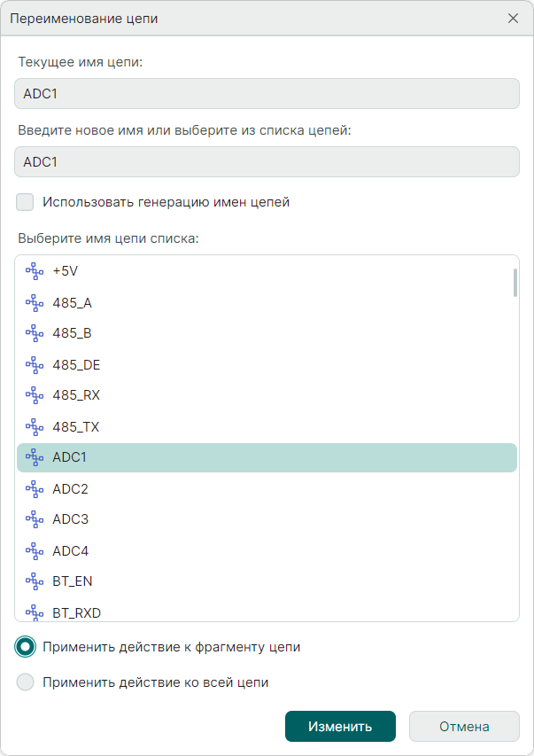Click the net icon beside 485_DE
The image size is (534, 756).
point(35,364)
